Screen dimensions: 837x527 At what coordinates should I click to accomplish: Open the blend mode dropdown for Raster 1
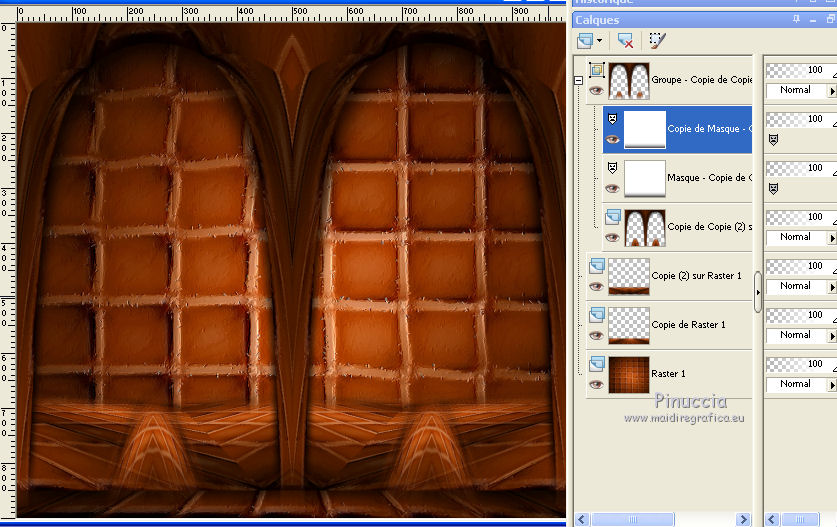832,384
